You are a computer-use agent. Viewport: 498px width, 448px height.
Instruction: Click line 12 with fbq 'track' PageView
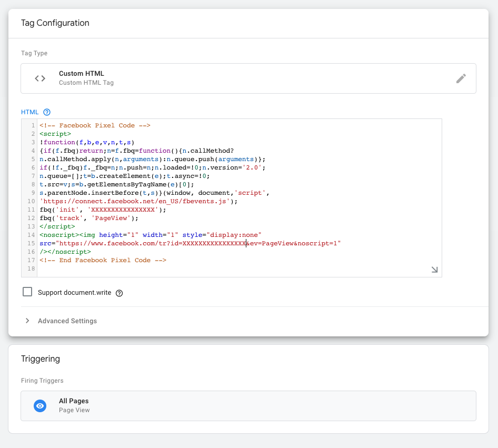tap(89, 218)
